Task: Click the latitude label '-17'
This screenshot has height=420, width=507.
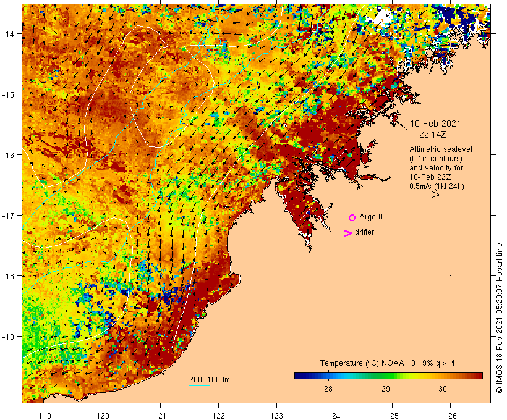Action: click(x=7, y=215)
